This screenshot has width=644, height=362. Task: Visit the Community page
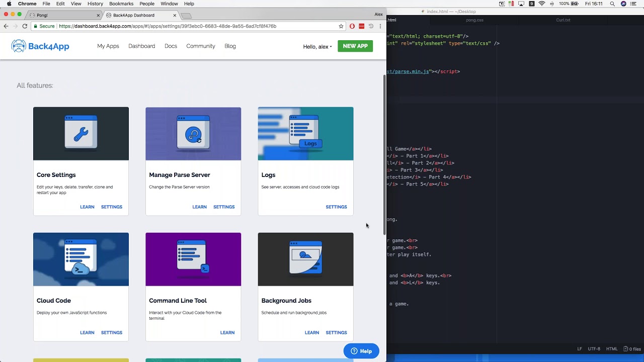(201, 46)
